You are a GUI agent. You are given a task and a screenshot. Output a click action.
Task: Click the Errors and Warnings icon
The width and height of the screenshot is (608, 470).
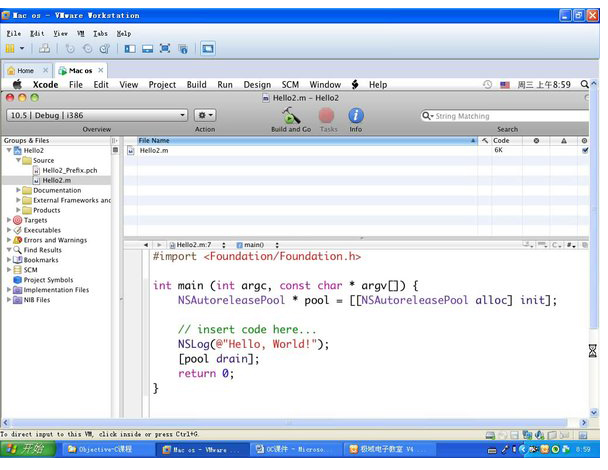click(x=17, y=240)
